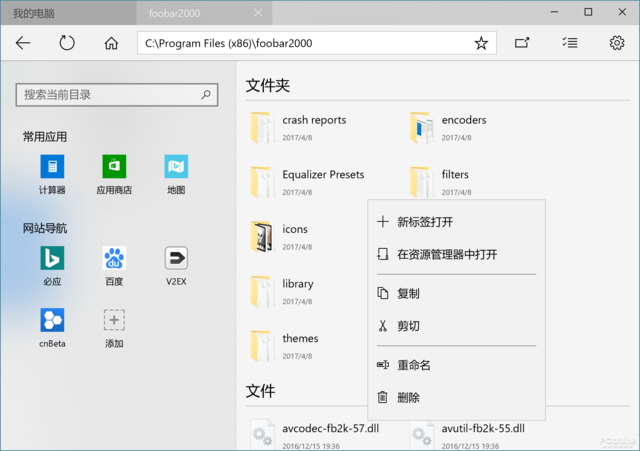Open the V2EX site shortcut

point(176,266)
